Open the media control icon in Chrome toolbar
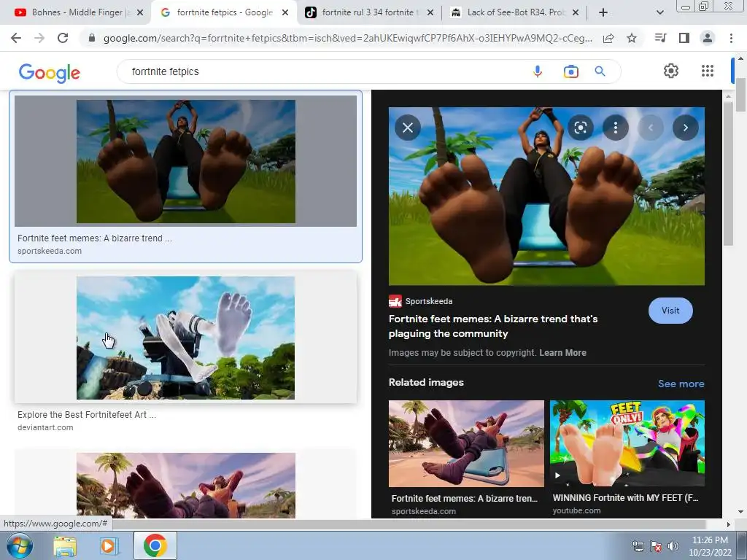This screenshot has width=747, height=560. (660, 38)
